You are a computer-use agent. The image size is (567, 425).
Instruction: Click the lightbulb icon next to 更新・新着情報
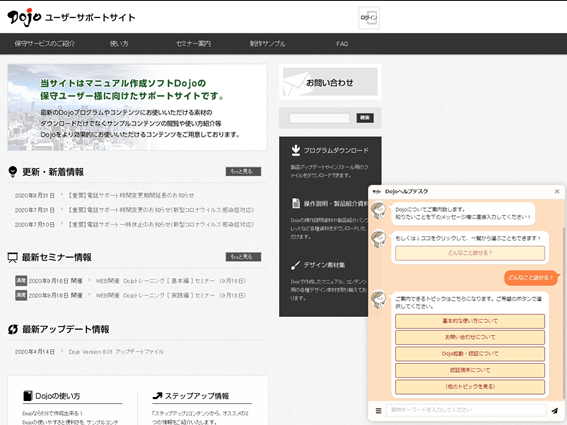point(13,171)
